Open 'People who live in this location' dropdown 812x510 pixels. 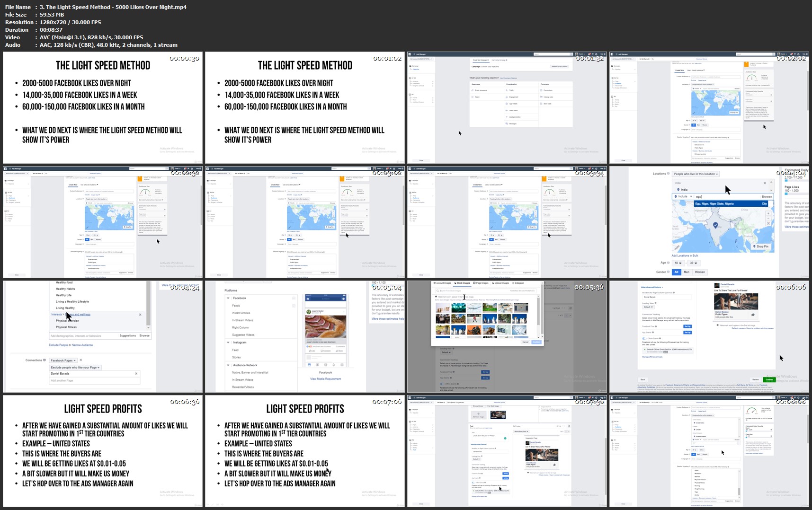tap(696, 174)
